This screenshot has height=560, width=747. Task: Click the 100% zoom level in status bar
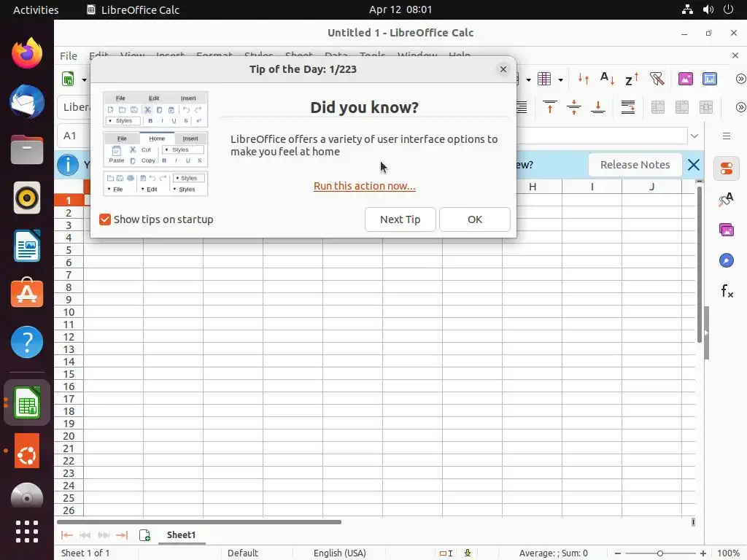click(728, 553)
